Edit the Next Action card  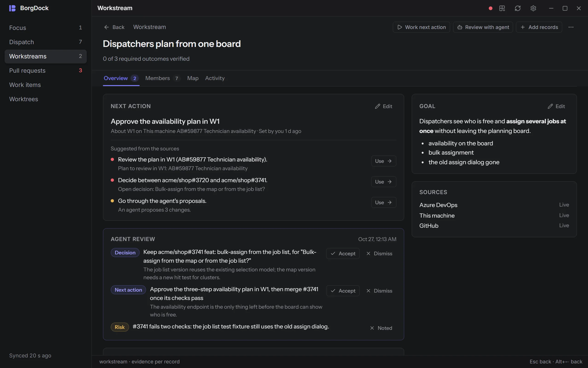(x=383, y=106)
